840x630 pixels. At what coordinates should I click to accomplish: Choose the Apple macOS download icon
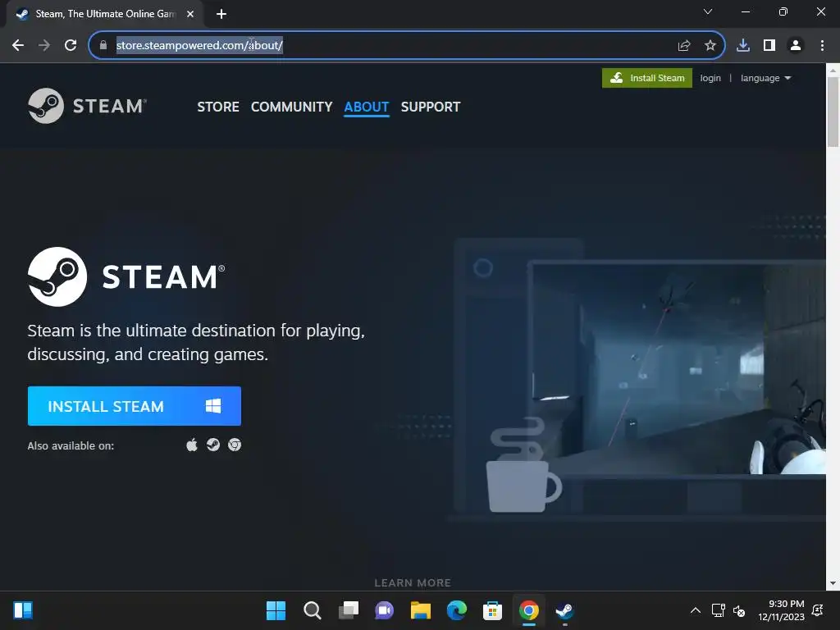pos(192,445)
